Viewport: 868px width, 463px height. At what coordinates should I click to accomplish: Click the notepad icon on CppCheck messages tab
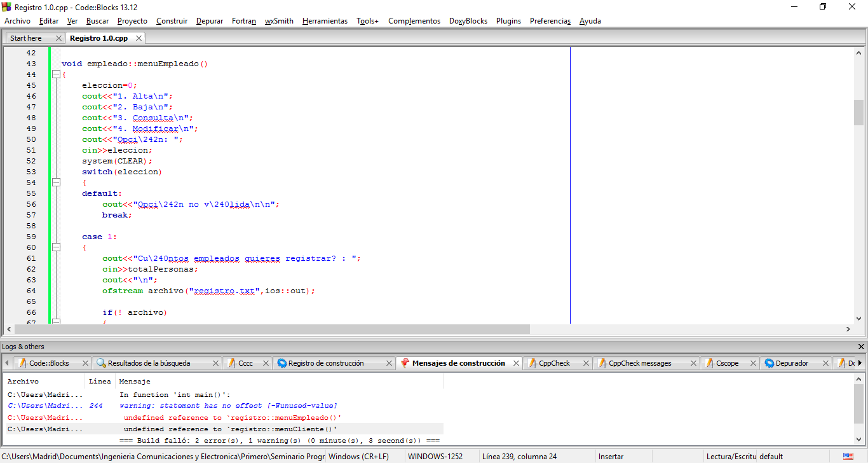coord(602,363)
